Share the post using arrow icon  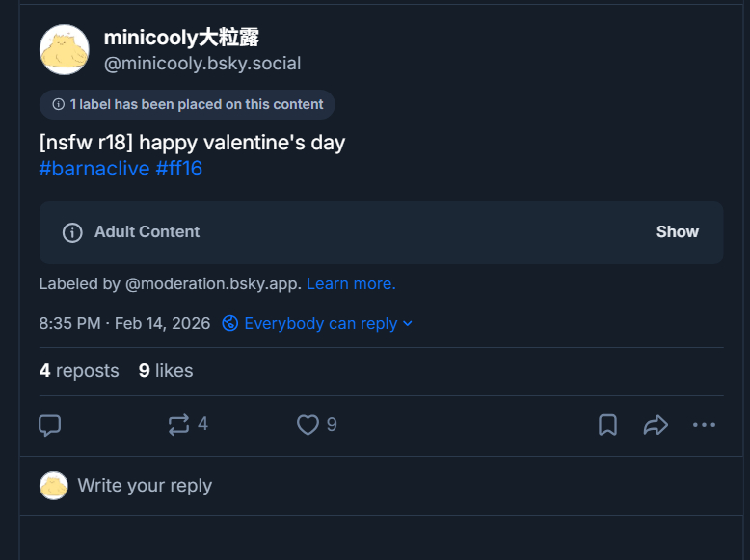tap(656, 425)
